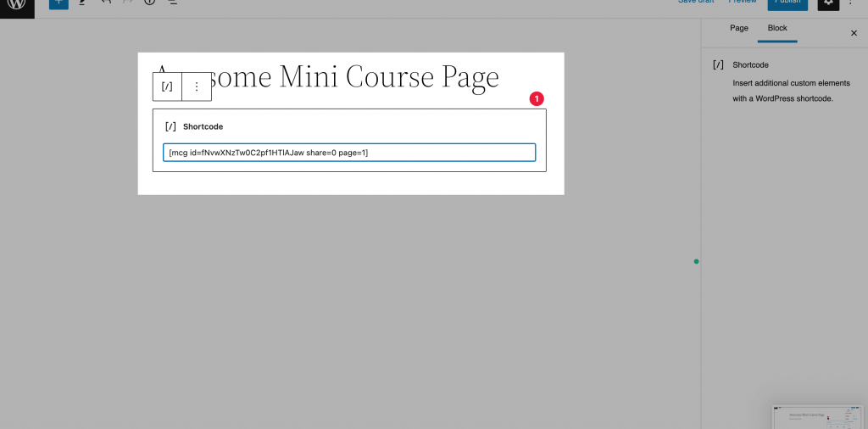The image size is (868, 429).
Task: Click the WordPress logo to exit editor
Action: click(17, 4)
